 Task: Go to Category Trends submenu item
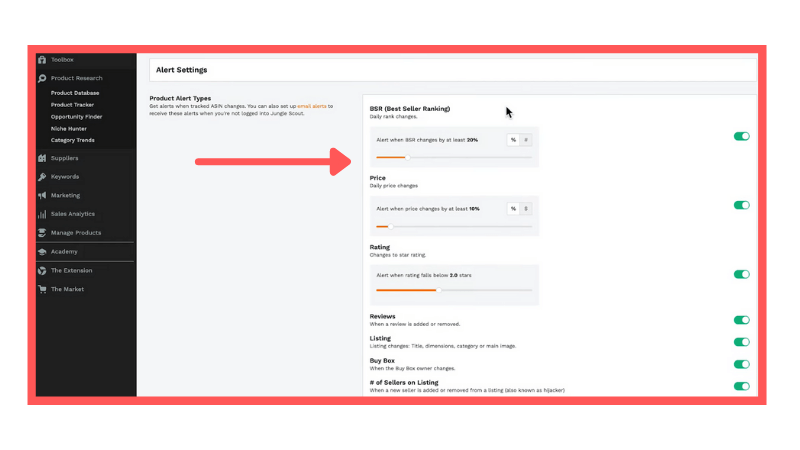point(74,140)
